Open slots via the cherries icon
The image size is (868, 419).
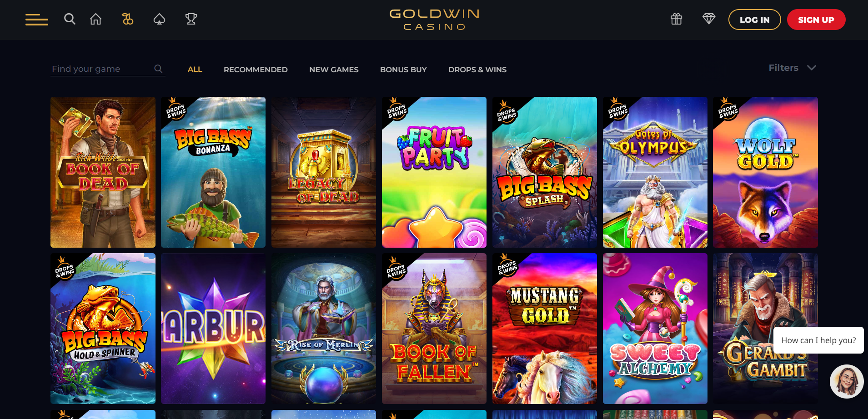tap(127, 19)
